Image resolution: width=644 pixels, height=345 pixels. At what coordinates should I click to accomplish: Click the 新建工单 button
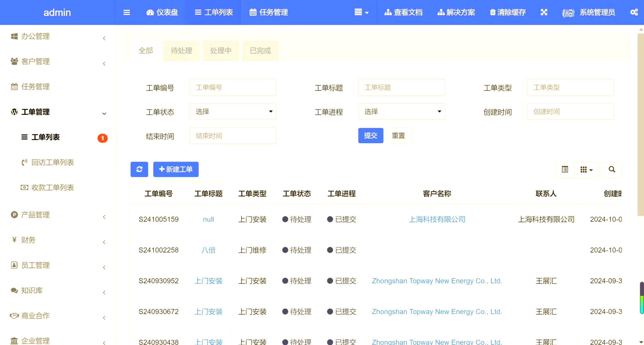[x=176, y=169]
